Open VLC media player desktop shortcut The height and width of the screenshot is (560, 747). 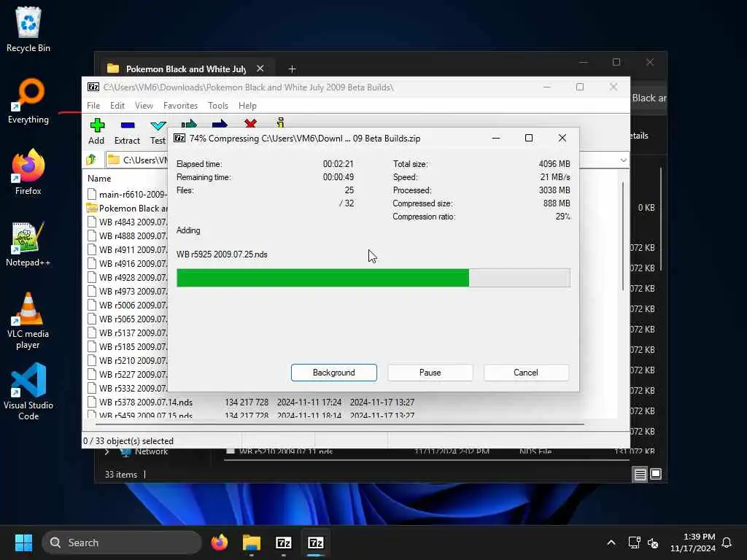point(28,320)
